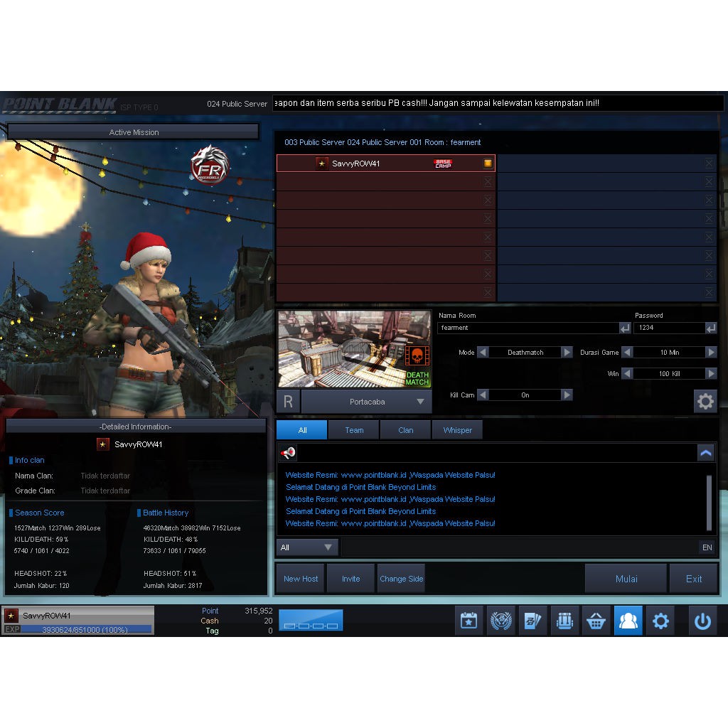Viewport: 728px width, 728px height.
Task: Close first blue team slot
Action: pyautogui.click(x=709, y=163)
